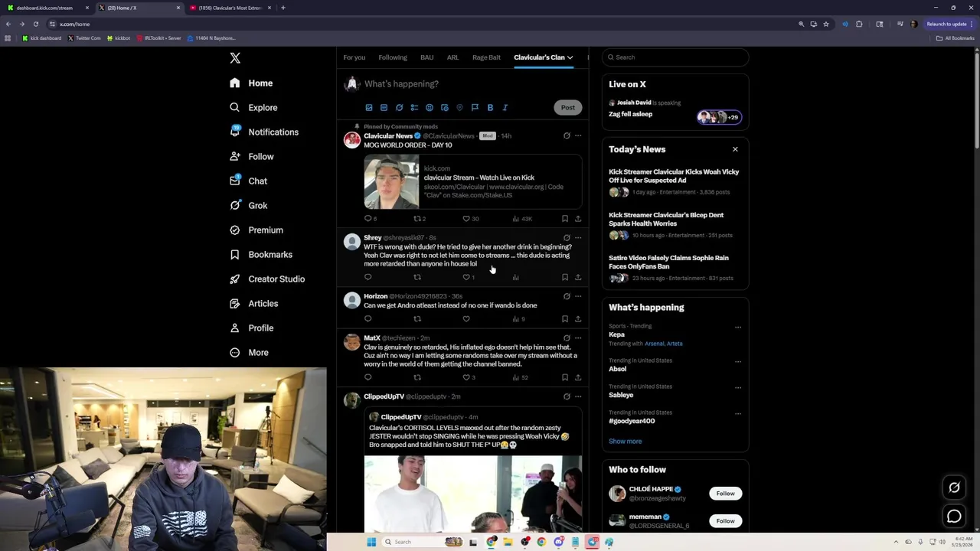Close the Today's News panel
The width and height of the screenshot is (980, 551).
[735, 149]
